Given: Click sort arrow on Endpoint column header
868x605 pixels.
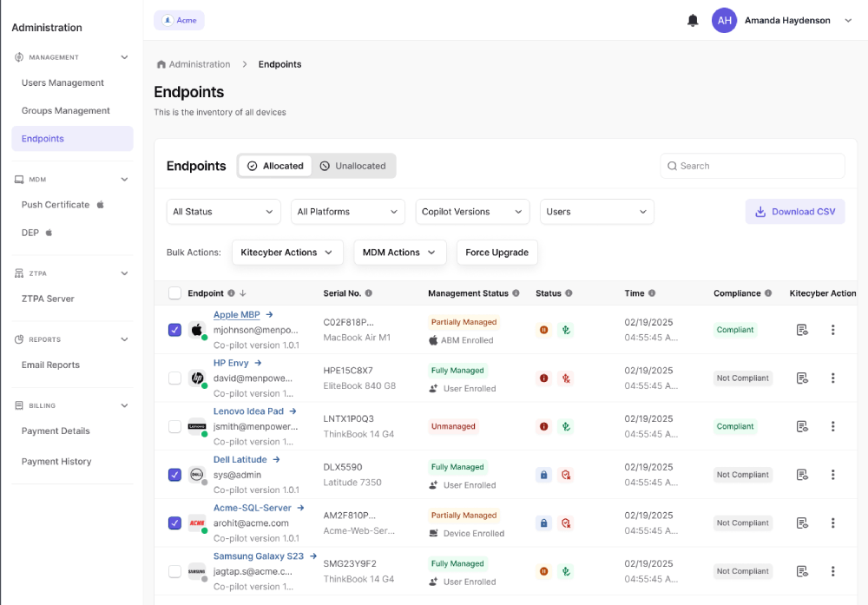Looking at the screenshot, I should click(x=243, y=293).
